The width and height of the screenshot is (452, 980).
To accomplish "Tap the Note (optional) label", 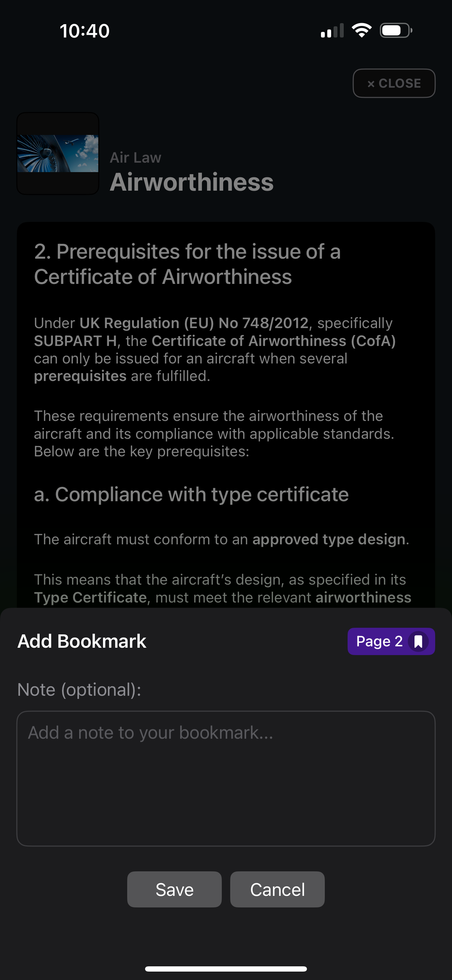I will (x=79, y=690).
